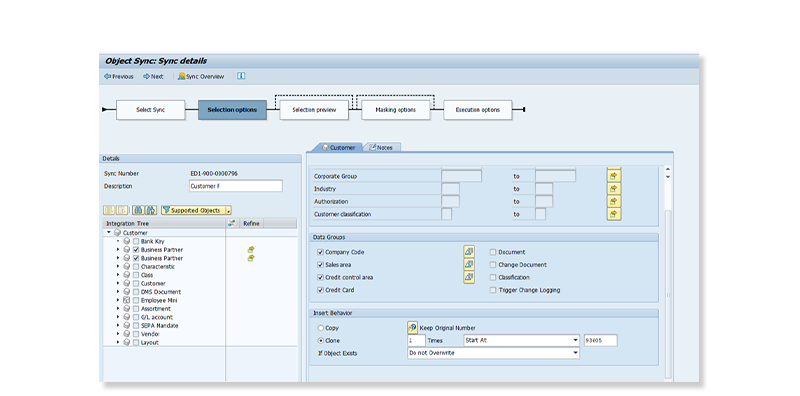Switch to the Notes tab
800x396 pixels.
click(x=382, y=147)
